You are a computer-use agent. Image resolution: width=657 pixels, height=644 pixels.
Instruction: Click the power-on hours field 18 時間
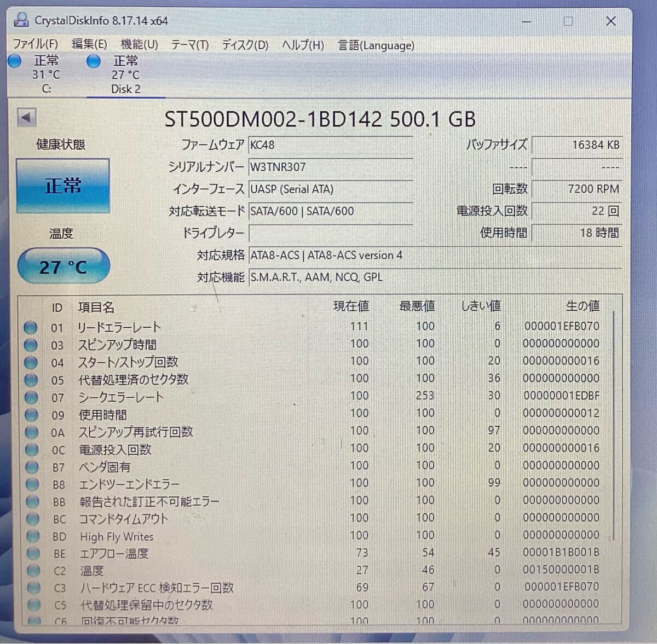click(x=577, y=233)
